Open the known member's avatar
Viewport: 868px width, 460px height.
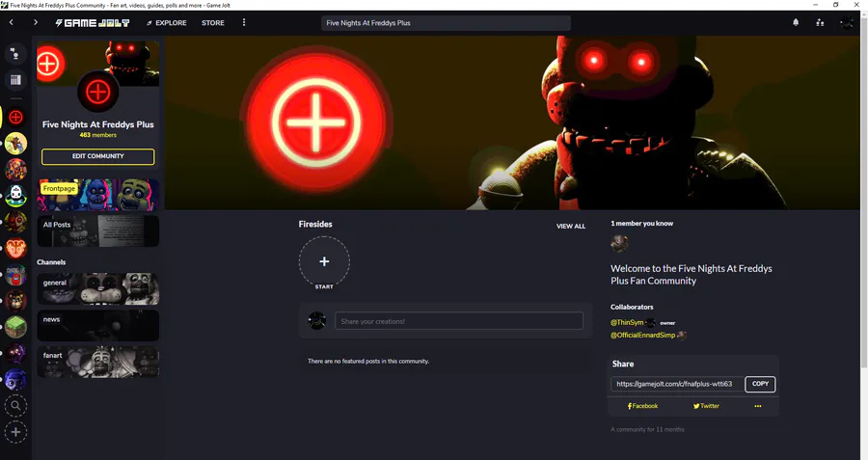tap(619, 243)
